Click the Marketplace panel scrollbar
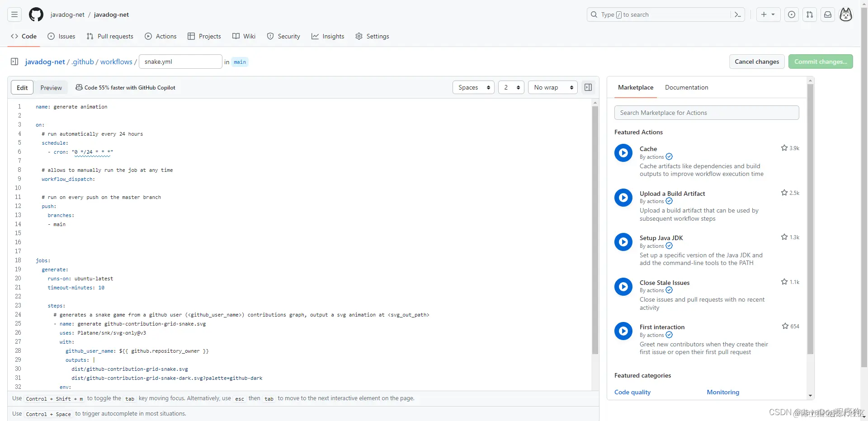The image size is (868, 421). [810, 219]
